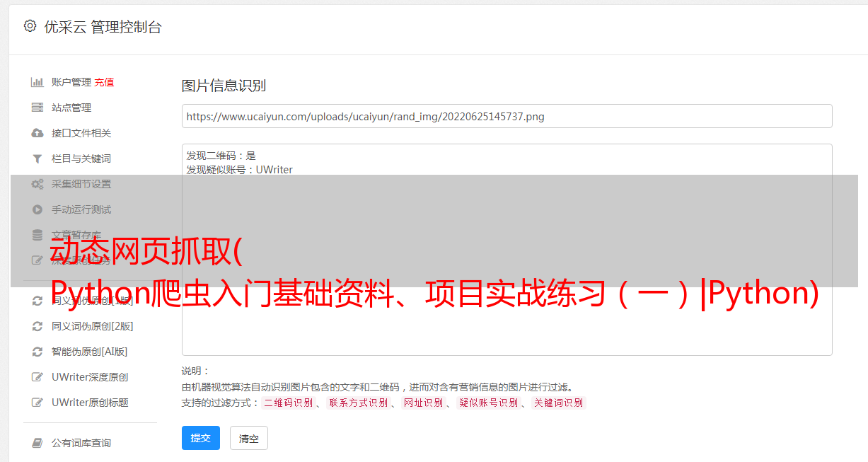
Task: Open 智能伪原创[AI版] page
Action: tap(90, 352)
